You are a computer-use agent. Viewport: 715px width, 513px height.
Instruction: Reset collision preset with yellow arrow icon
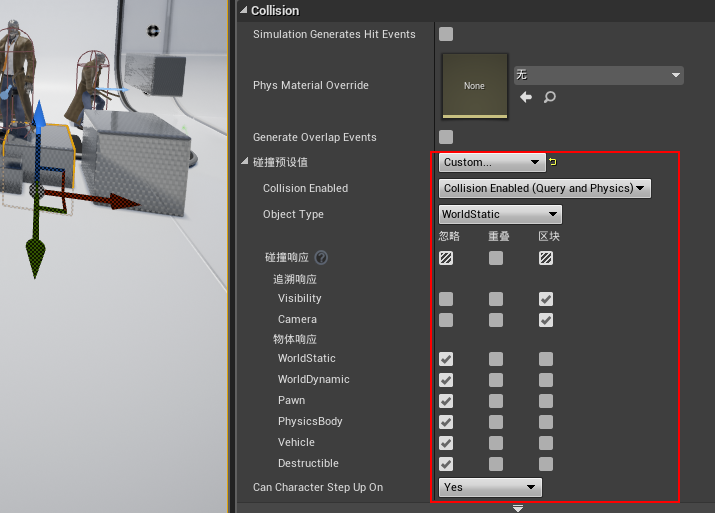553,162
